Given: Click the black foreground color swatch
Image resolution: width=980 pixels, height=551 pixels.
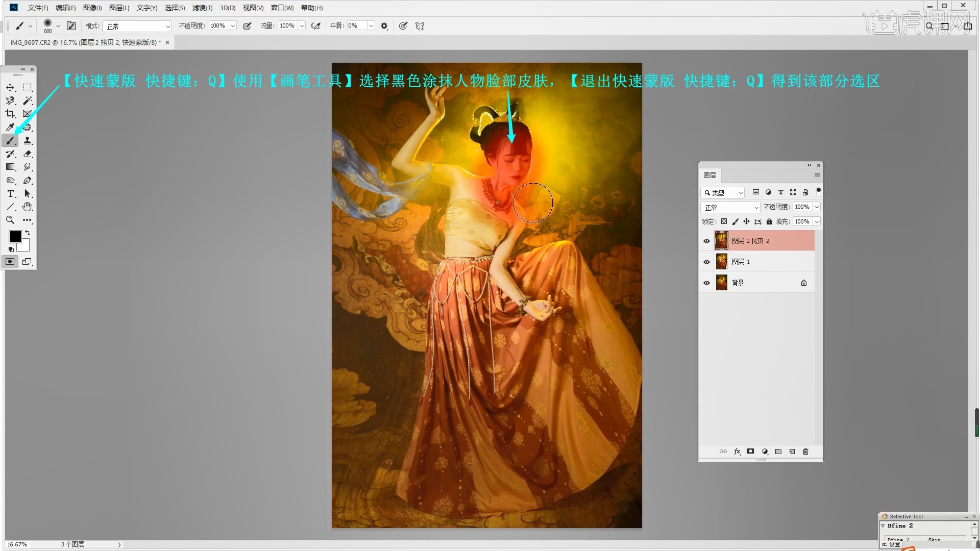Looking at the screenshot, I should [14, 236].
